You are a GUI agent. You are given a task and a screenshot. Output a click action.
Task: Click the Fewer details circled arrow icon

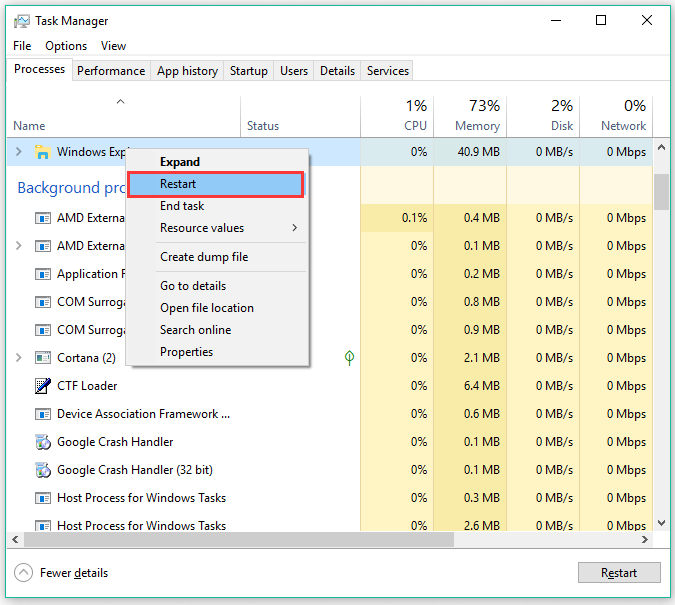(x=23, y=573)
